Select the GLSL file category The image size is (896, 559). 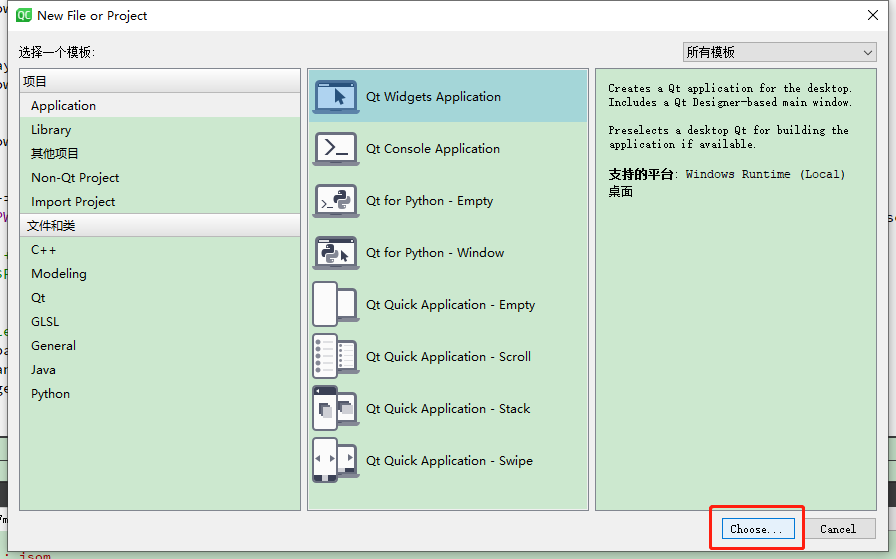160,322
